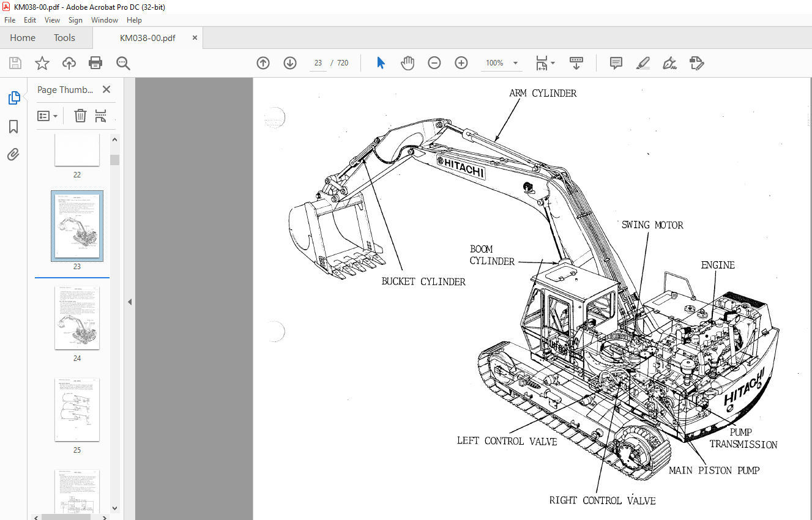Zoom in with the plus button
Viewport: 812px width, 520px height.
point(461,63)
